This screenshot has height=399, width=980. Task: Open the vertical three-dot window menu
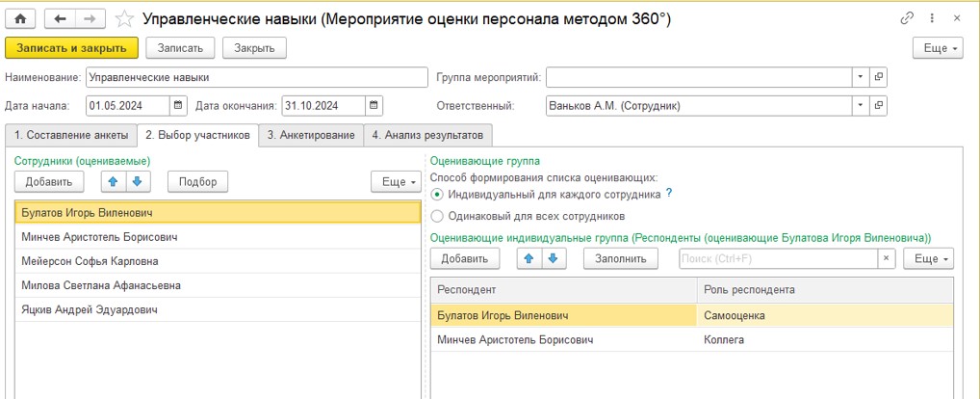point(933,18)
